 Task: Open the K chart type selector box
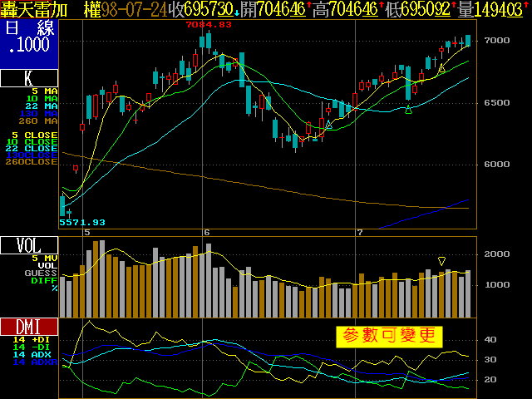pos(29,79)
